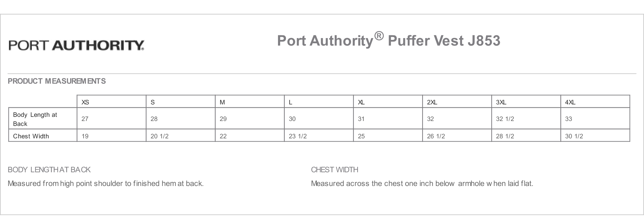Image resolution: width=644 pixels, height=222 pixels.
Task: Click the 30 1/2 chest width cell
Action: [x=595, y=135]
